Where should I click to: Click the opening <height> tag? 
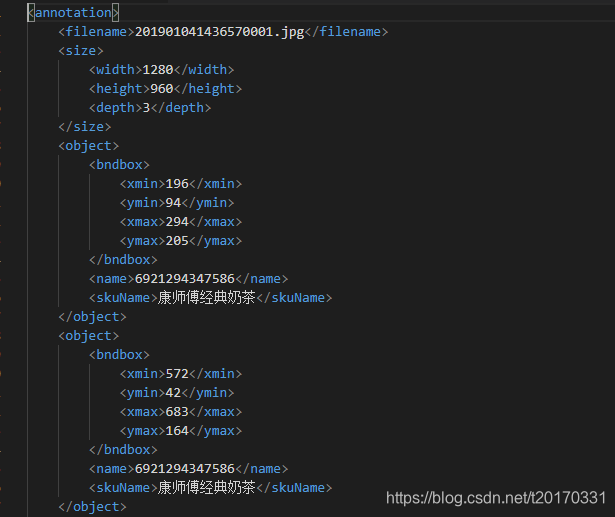[119, 89]
